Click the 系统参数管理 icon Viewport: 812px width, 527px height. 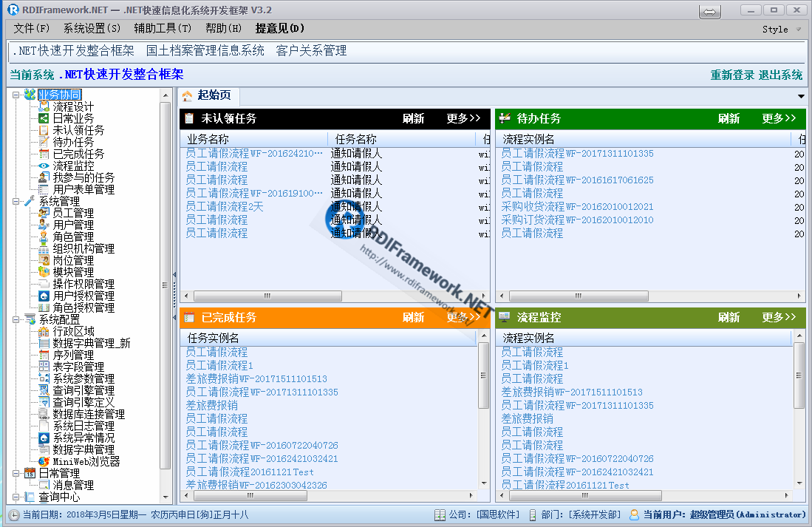click(44, 378)
